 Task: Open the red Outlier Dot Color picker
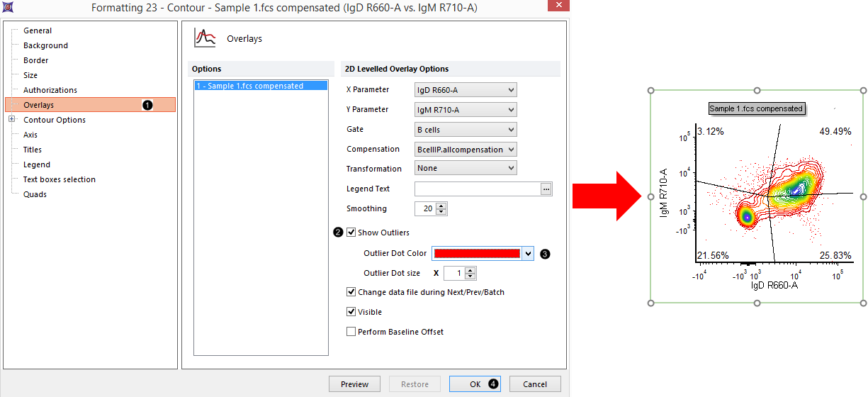[x=483, y=254]
